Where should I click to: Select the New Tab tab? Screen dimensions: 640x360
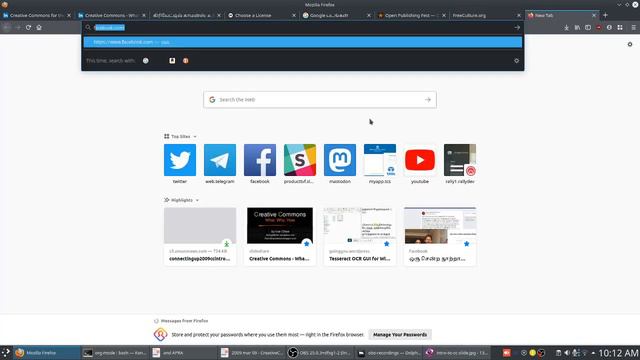[562, 15]
